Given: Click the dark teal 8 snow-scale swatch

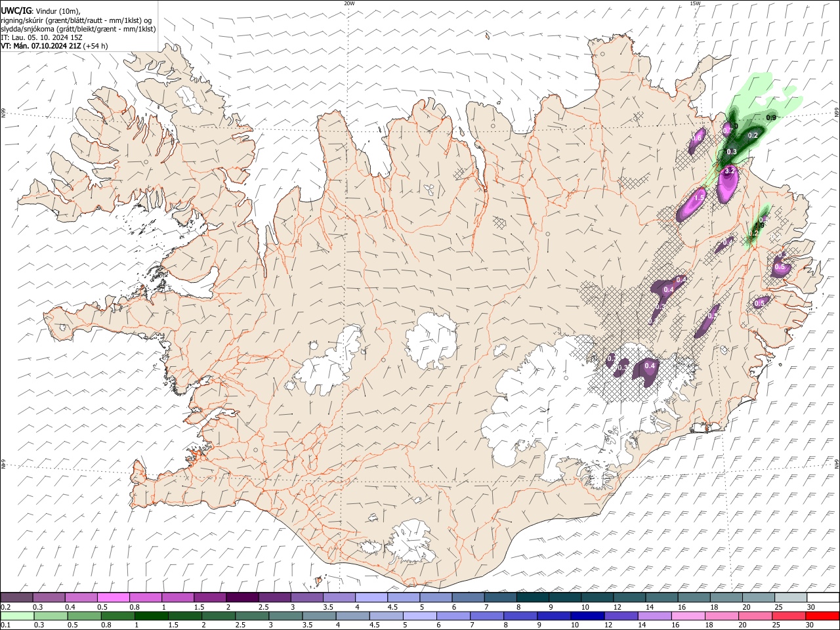Looking at the screenshot, I should click(532, 598).
